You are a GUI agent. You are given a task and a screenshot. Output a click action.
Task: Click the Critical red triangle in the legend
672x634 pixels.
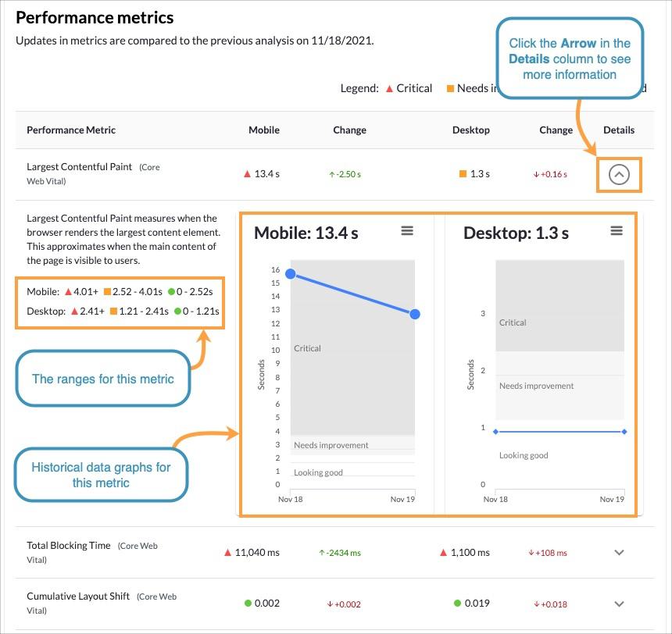click(x=388, y=88)
